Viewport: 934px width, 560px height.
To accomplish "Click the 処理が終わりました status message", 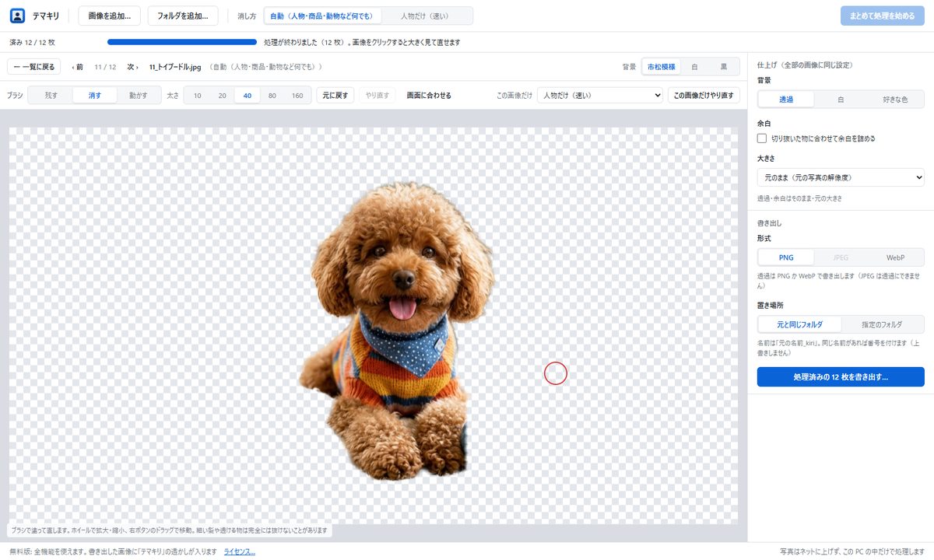I will 363,42.
